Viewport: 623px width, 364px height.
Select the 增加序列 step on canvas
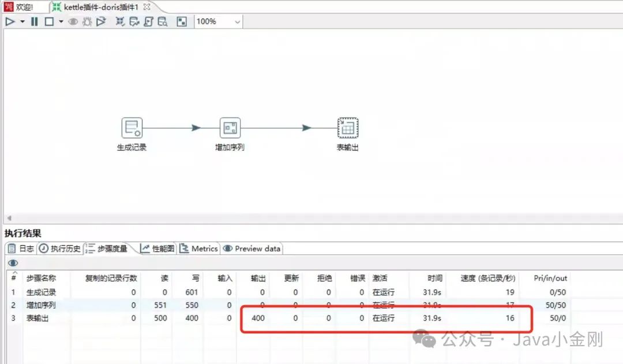[230, 128]
